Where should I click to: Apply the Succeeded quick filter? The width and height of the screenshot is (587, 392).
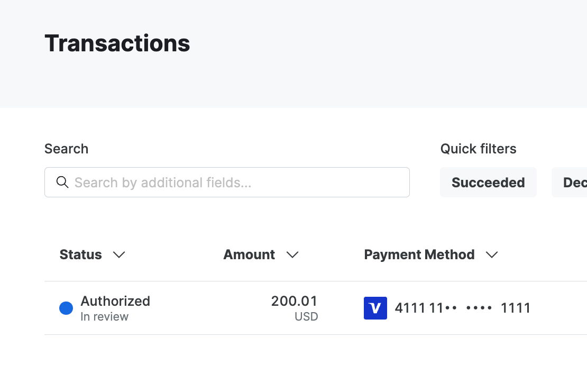point(488,182)
